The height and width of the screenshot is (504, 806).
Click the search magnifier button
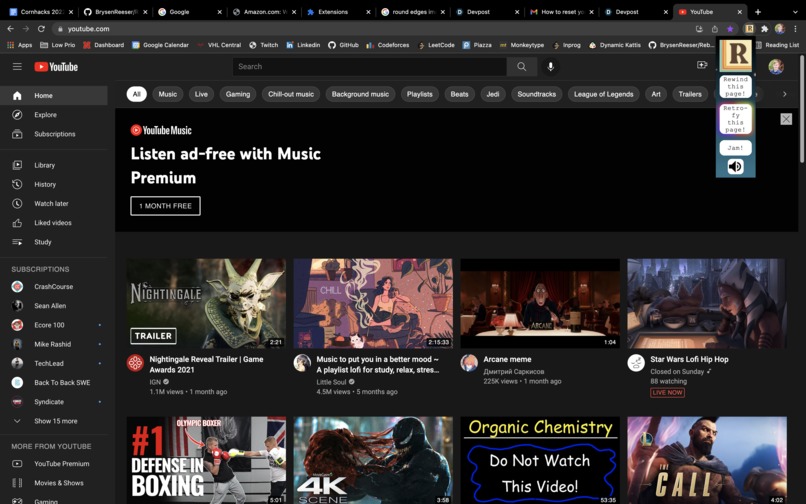click(x=522, y=66)
